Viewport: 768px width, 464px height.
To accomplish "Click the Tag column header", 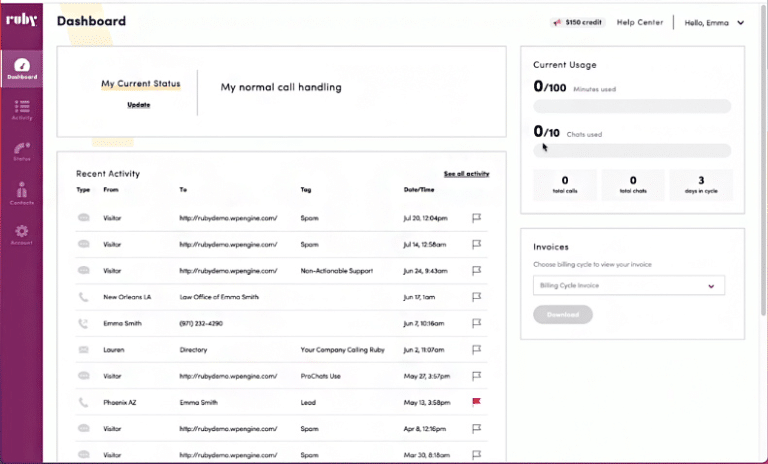I will [306, 190].
